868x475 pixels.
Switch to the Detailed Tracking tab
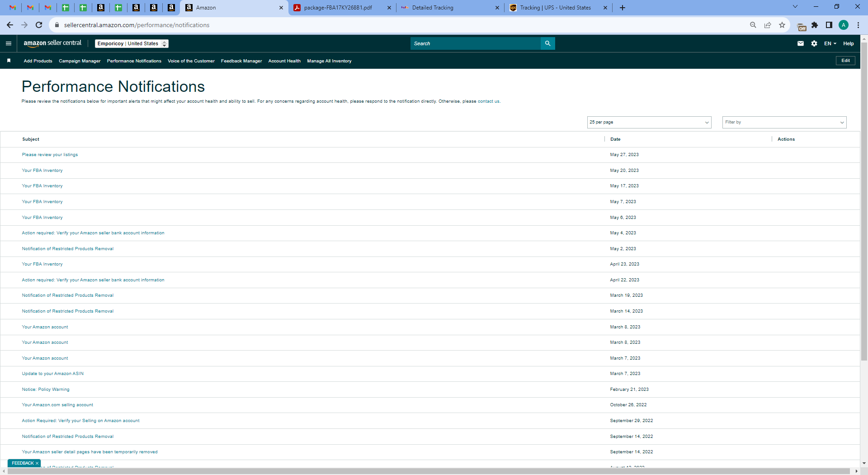pyautogui.click(x=451, y=8)
